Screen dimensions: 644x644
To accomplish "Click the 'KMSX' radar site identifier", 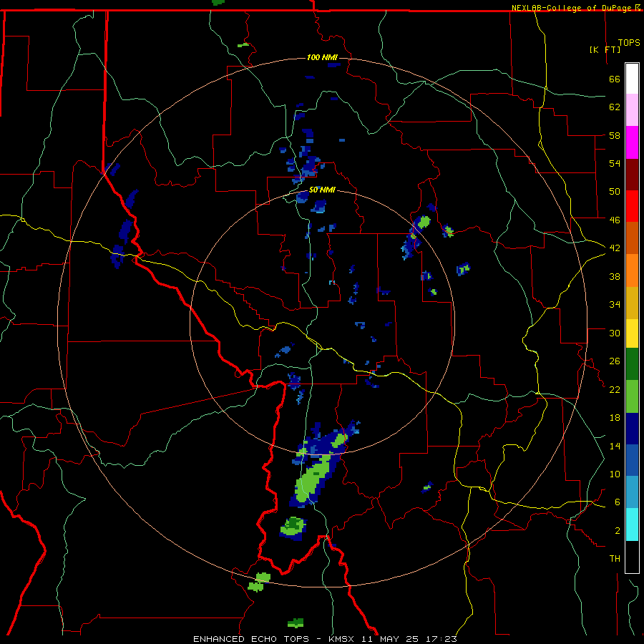I will (343, 639).
